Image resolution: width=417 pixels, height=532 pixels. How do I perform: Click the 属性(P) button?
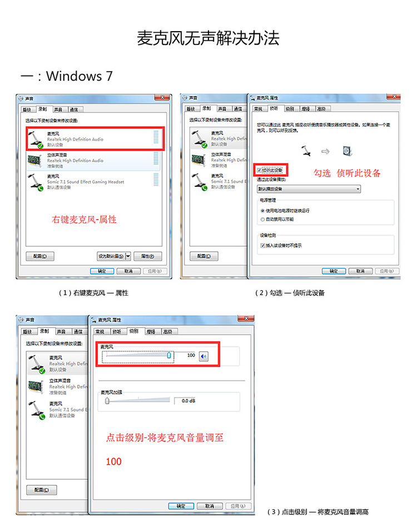click(147, 256)
